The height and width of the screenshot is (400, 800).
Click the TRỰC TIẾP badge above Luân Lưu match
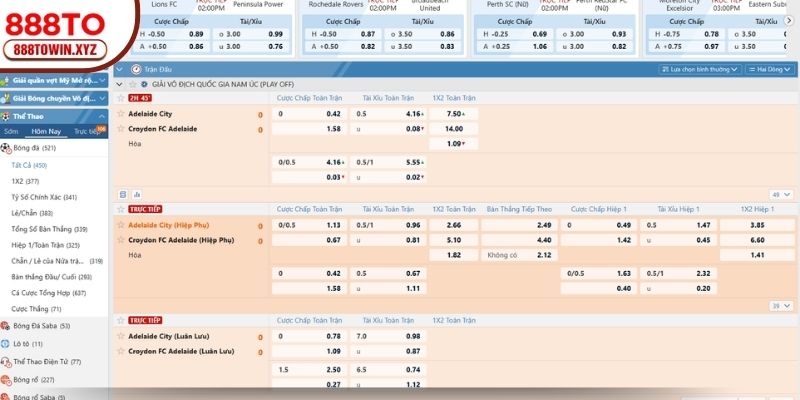click(145, 320)
